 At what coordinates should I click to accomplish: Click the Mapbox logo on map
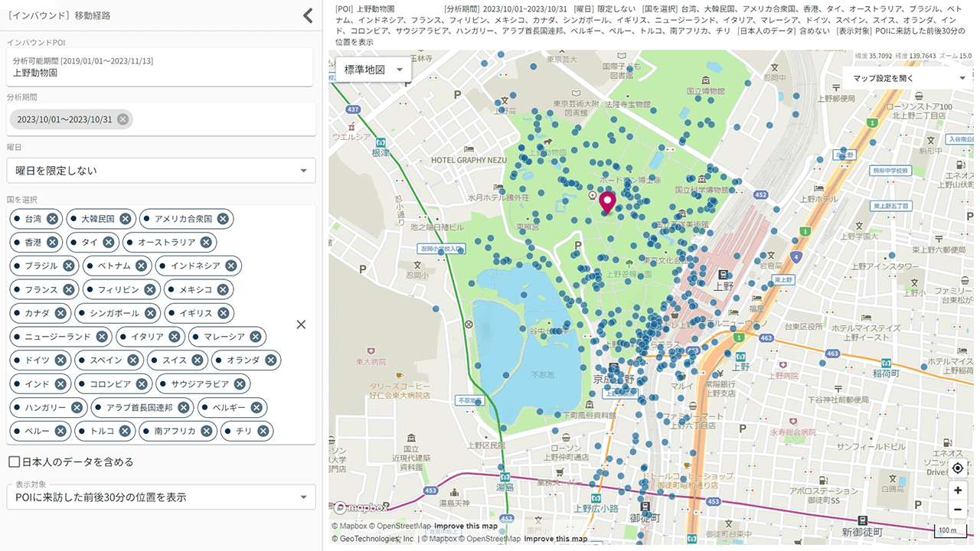360,507
